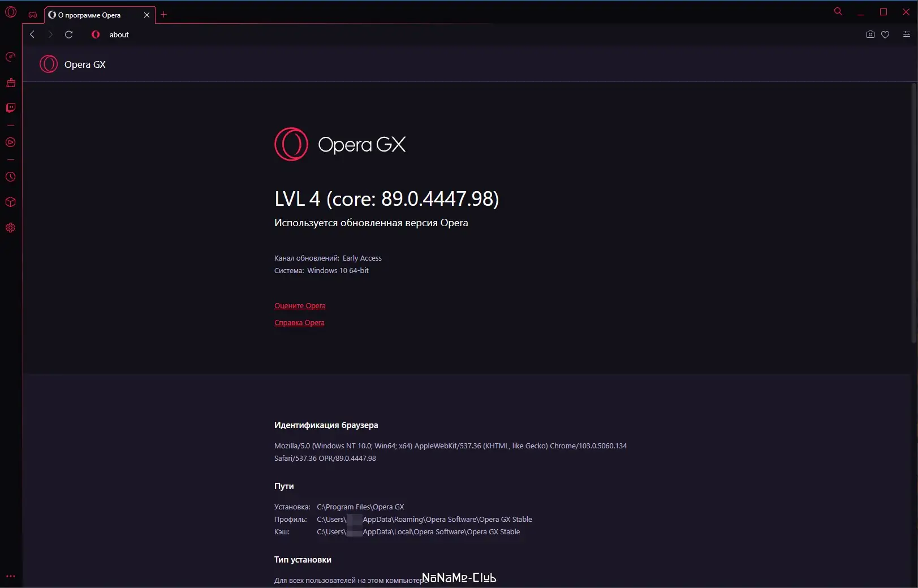Open GX Cleaner from the broom sidebar icon

tap(11, 83)
